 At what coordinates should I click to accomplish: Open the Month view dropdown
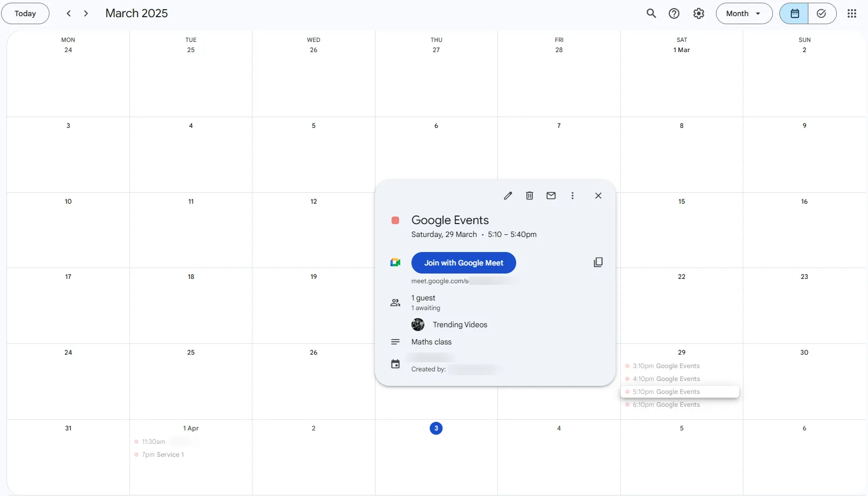pos(744,13)
